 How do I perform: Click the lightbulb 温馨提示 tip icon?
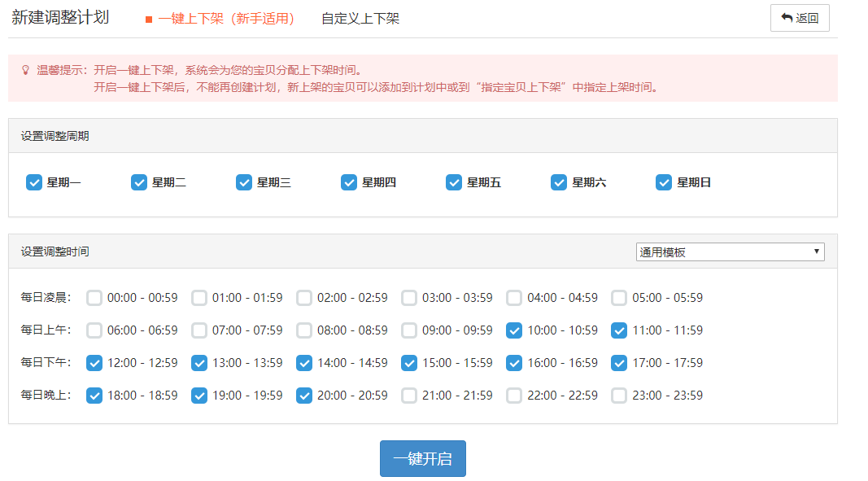[x=26, y=70]
